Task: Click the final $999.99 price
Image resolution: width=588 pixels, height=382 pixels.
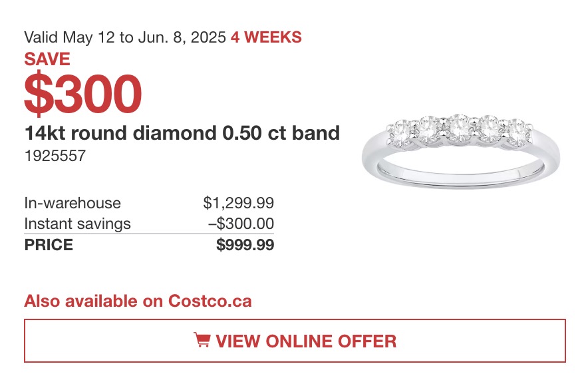Action: (x=245, y=245)
